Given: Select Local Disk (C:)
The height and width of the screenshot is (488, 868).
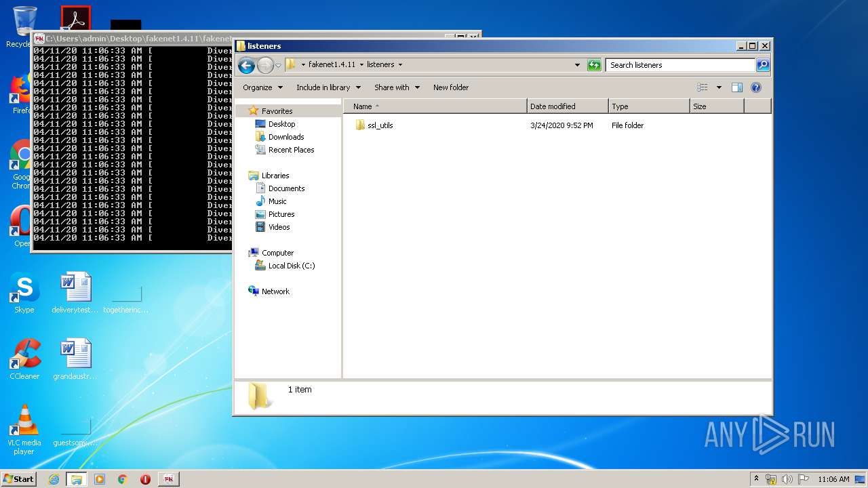Looking at the screenshot, I should click(x=285, y=266).
